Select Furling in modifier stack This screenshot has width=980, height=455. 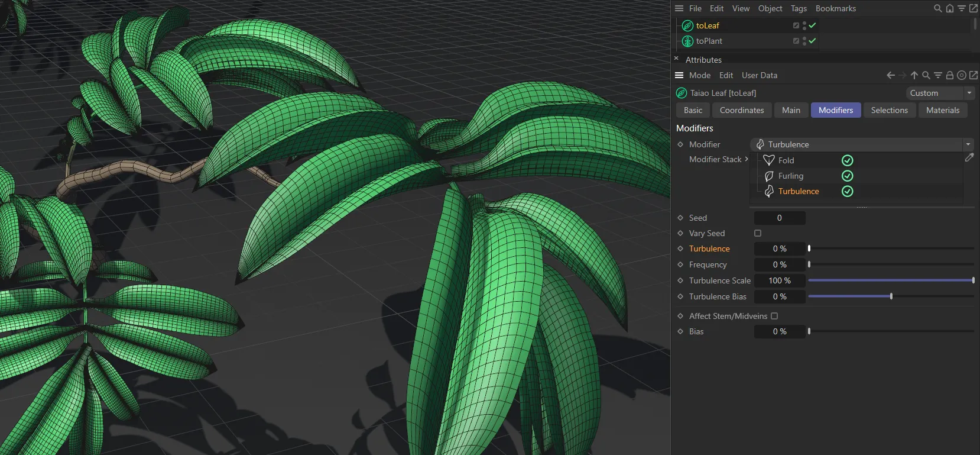pyautogui.click(x=791, y=176)
